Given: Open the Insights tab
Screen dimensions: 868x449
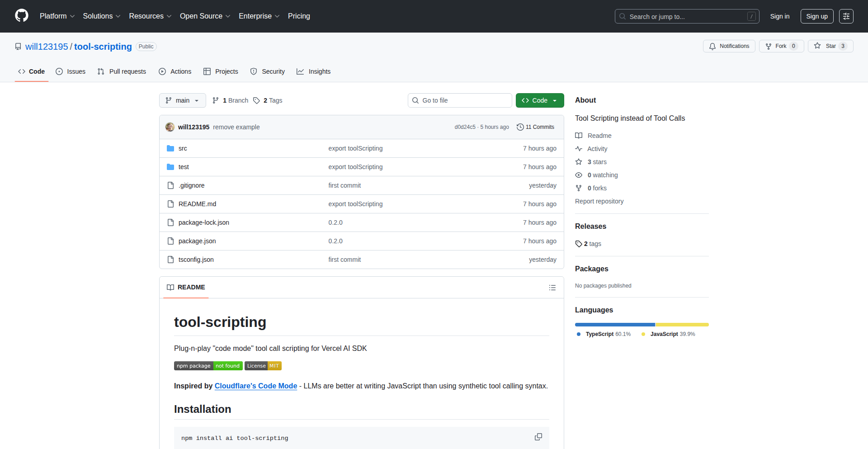Looking at the screenshot, I should 314,71.
